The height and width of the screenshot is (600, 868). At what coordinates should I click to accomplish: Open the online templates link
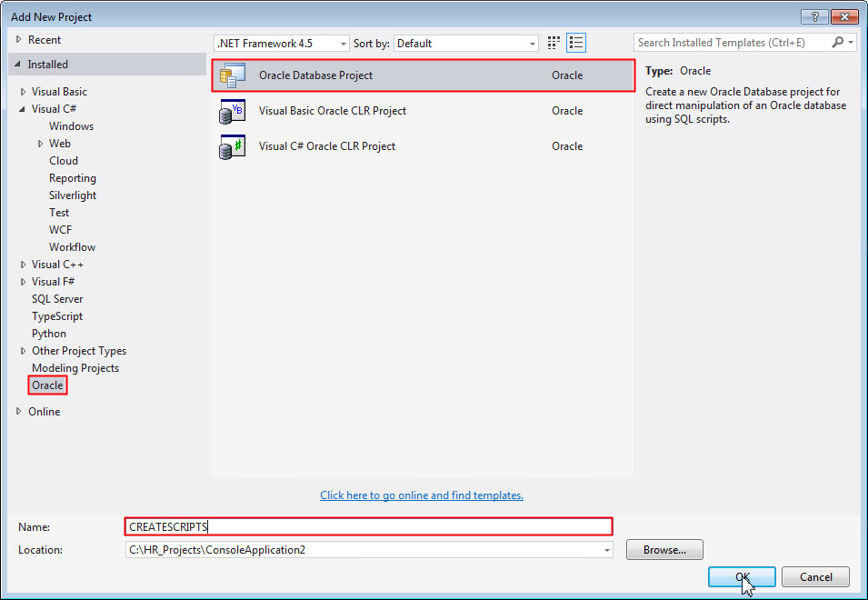pos(421,495)
